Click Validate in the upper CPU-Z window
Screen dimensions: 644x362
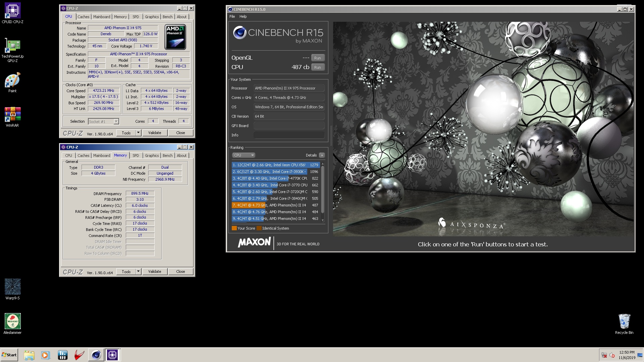click(x=155, y=133)
